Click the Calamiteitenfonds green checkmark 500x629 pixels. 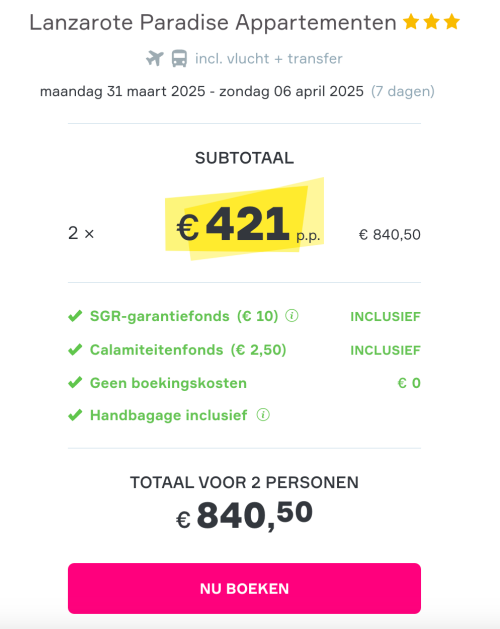point(75,350)
